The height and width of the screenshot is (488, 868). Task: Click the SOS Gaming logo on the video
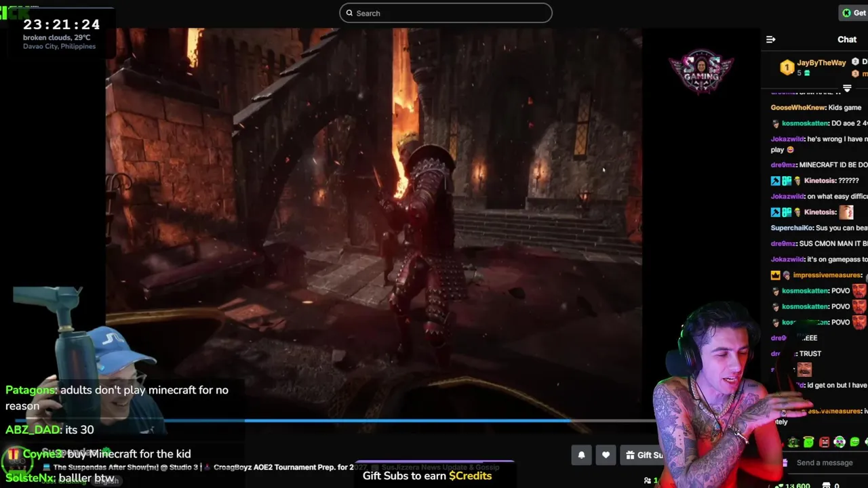(701, 70)
